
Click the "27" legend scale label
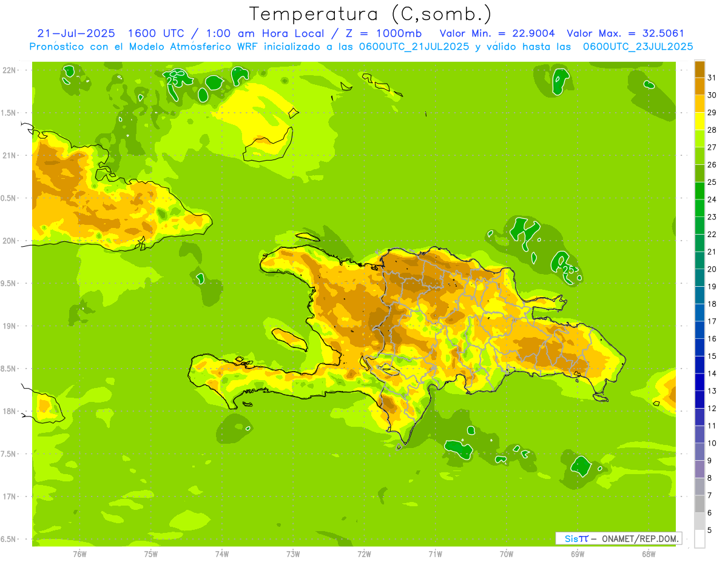coord(712,147)
